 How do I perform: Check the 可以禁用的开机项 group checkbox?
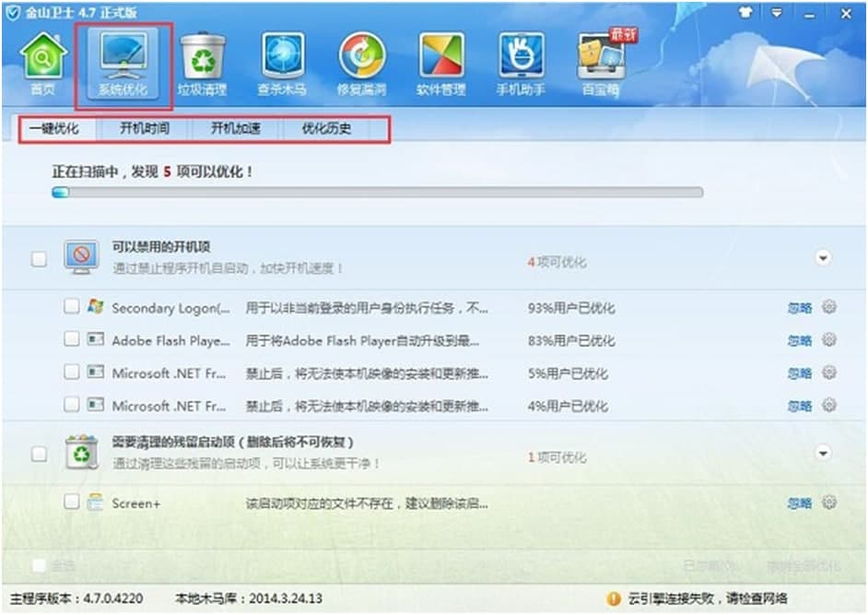click(39, 259)
